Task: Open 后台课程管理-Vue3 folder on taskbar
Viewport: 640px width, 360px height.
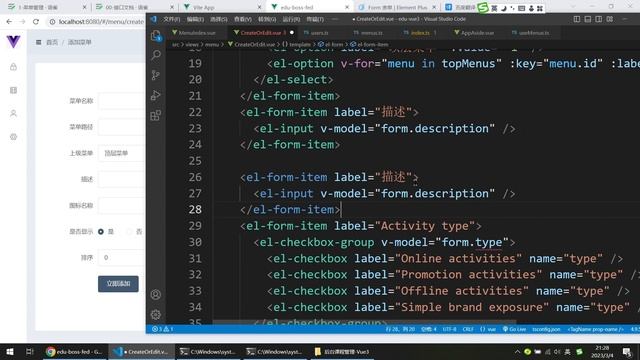Action: pyautogui.click(x=342, y=351)
